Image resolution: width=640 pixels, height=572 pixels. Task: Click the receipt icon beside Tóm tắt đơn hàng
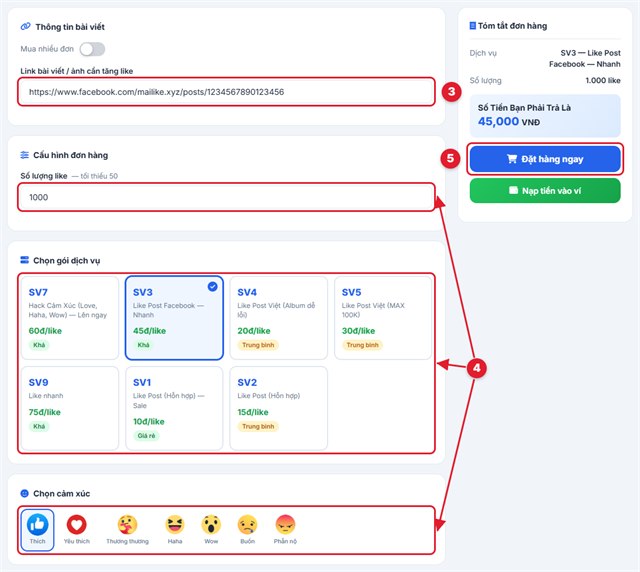coord(473,26)
